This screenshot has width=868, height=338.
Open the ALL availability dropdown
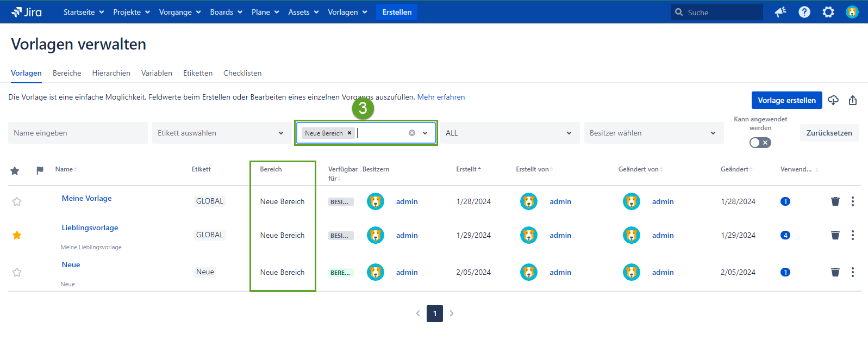pyautogui.click(x=509, y=133)
